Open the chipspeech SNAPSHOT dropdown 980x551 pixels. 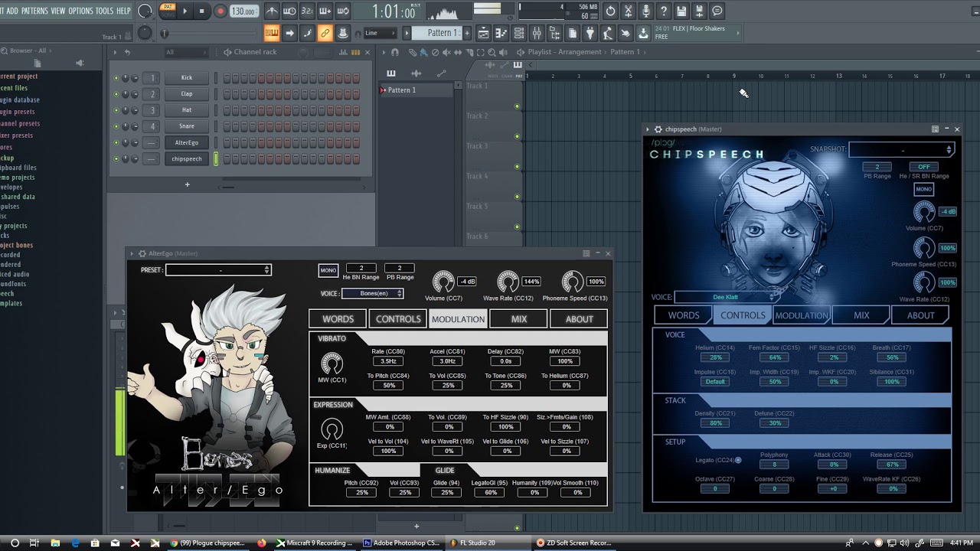[x=901, y=150]
